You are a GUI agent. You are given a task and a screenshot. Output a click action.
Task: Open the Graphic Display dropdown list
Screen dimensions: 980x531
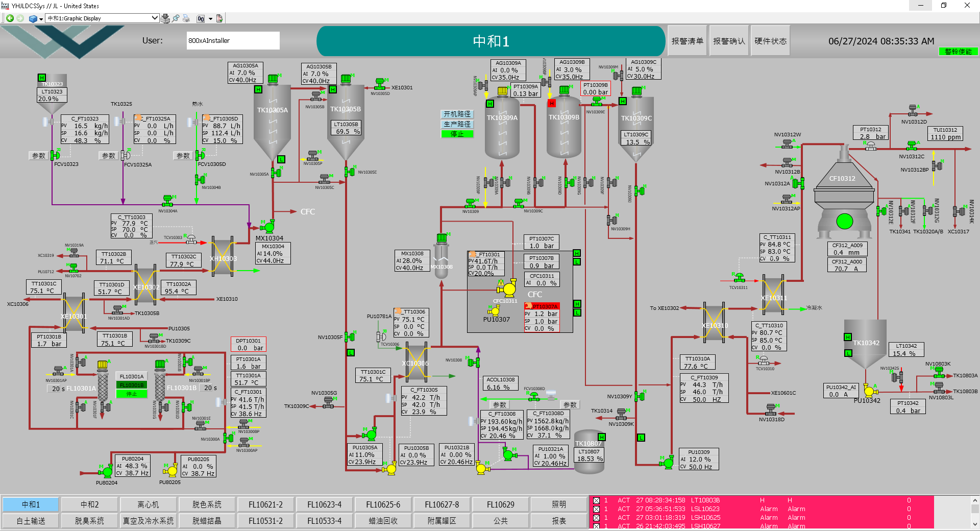pyautogui.click(x=155, y=18)
